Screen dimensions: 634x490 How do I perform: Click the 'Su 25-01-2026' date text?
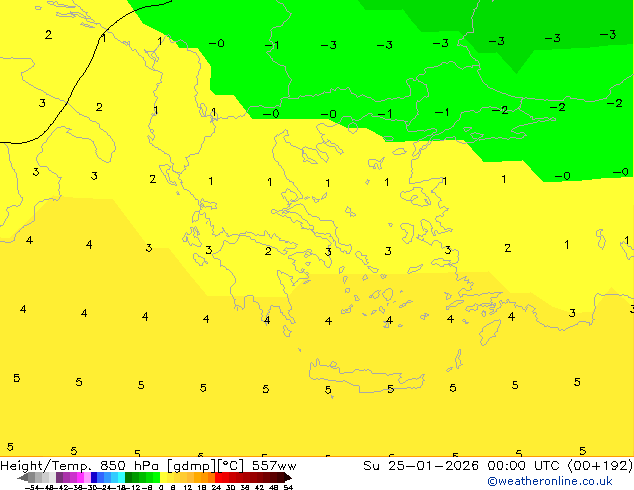point(421,466)
